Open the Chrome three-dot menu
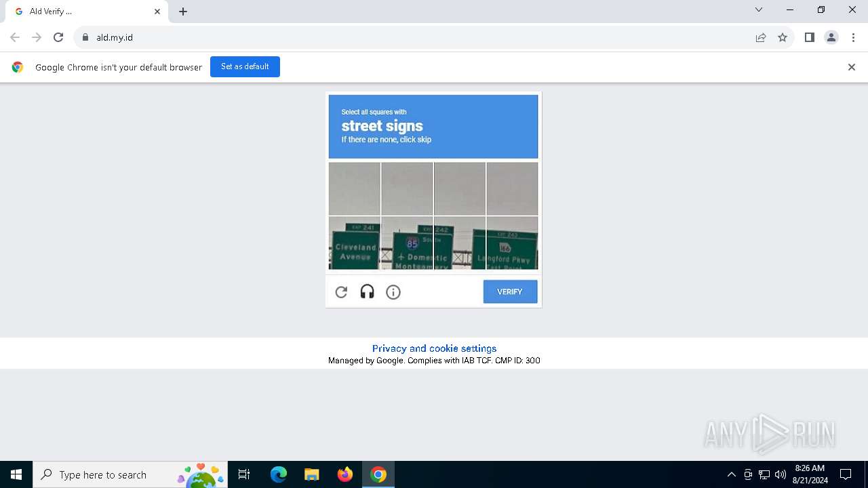The image size is (868, 488). [x=853, y=37]
